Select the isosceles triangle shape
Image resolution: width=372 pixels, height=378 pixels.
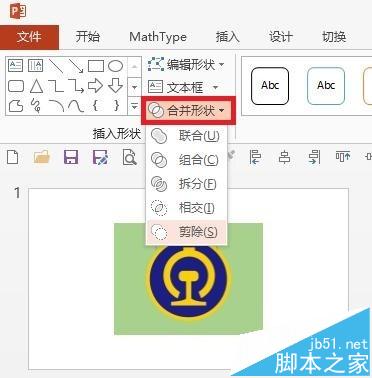[36, 86]
